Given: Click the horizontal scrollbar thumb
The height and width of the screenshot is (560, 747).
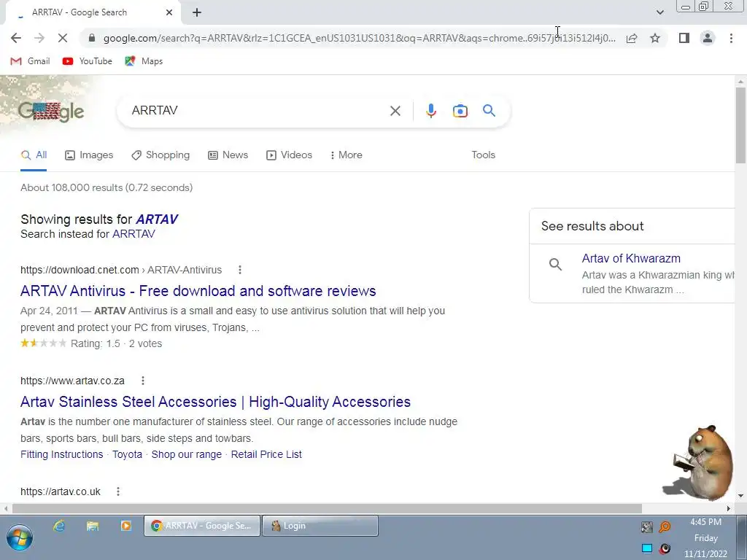Looking at the screenshot, I should point(327,508).
